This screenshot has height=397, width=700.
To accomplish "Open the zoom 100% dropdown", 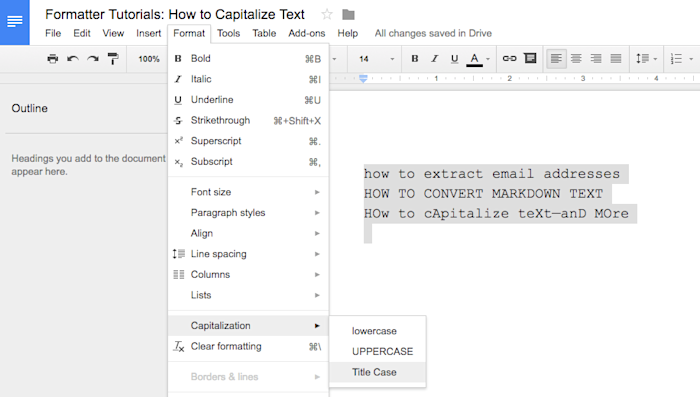I will (149, 59).
